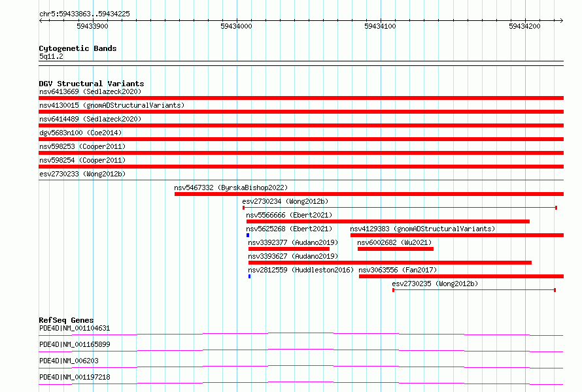Click the dgv5683n100 (Coe2014) label
The width and height of the screenshot is (582, 392).
pyautogui.click(x=80, y=133)
